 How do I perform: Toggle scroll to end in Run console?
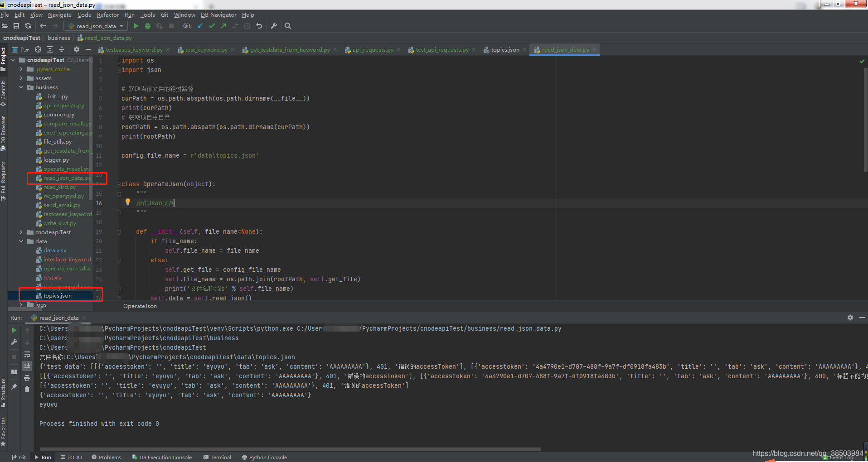27,366
